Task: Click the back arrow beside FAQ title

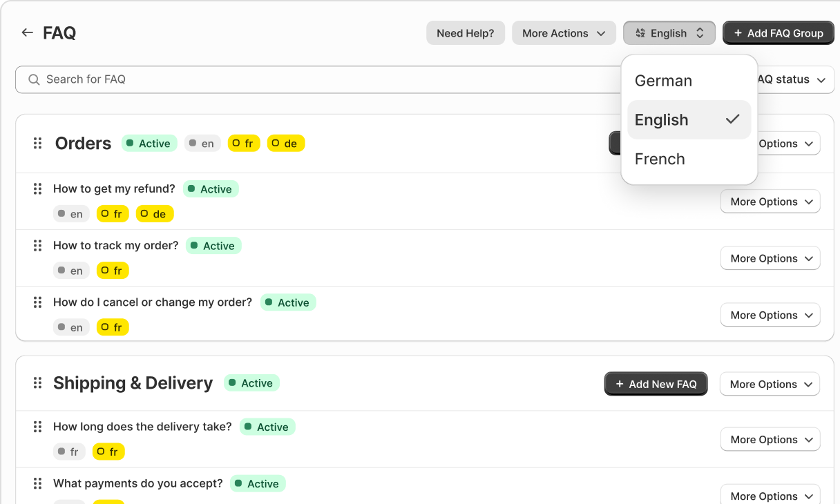Action: click(x=27, y=32)
